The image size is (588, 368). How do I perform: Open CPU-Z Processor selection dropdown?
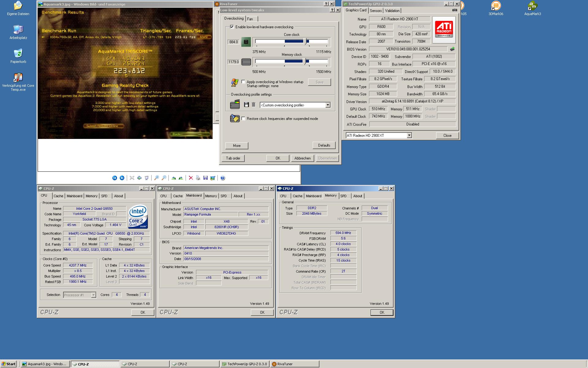click(x=93, y=295)
